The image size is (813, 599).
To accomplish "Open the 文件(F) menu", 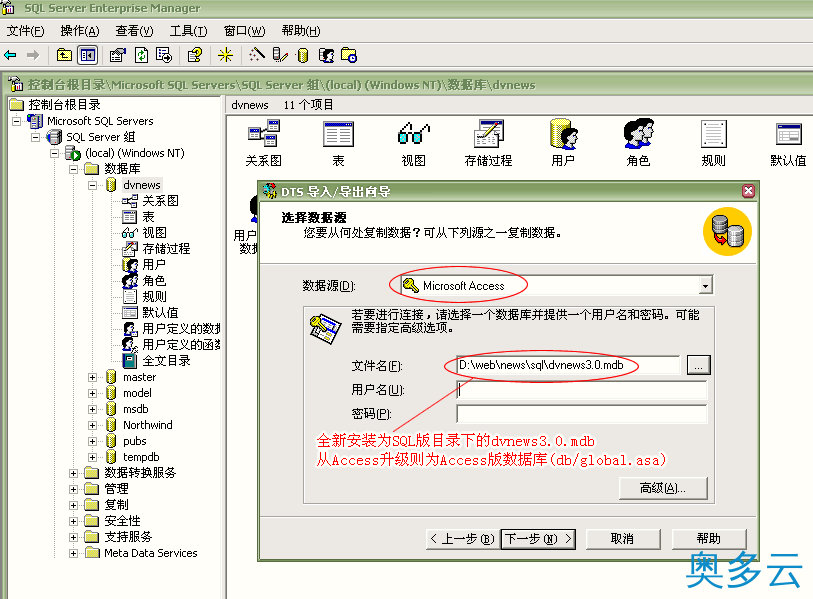I will pyautogui.click(x=25, y=31).
